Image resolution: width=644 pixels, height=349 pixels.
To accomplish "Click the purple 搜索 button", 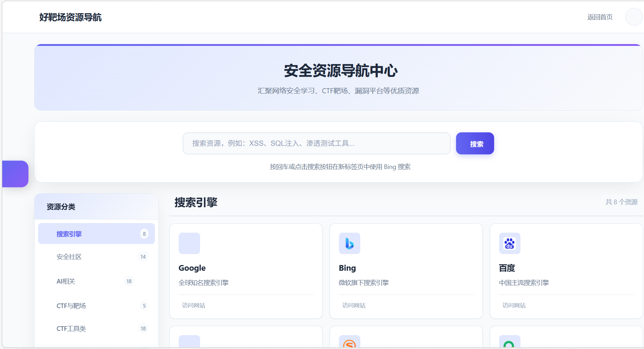I will tap(475, 143).
